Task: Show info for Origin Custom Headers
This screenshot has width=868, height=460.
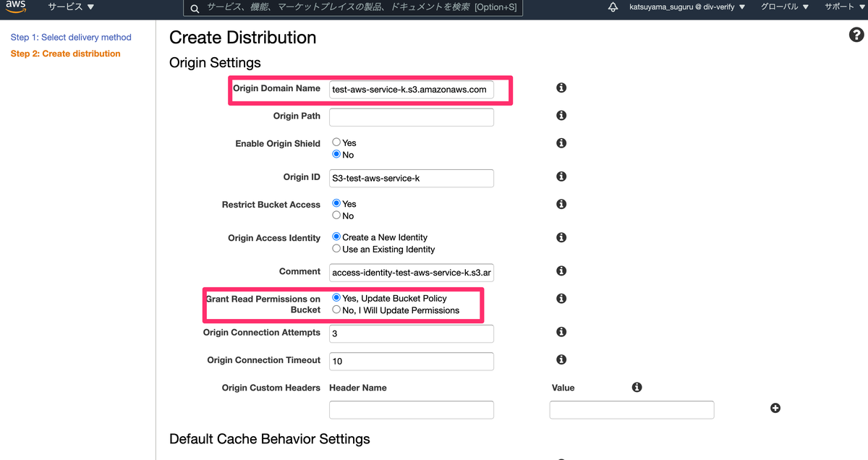Action: (x=637, y=387)
